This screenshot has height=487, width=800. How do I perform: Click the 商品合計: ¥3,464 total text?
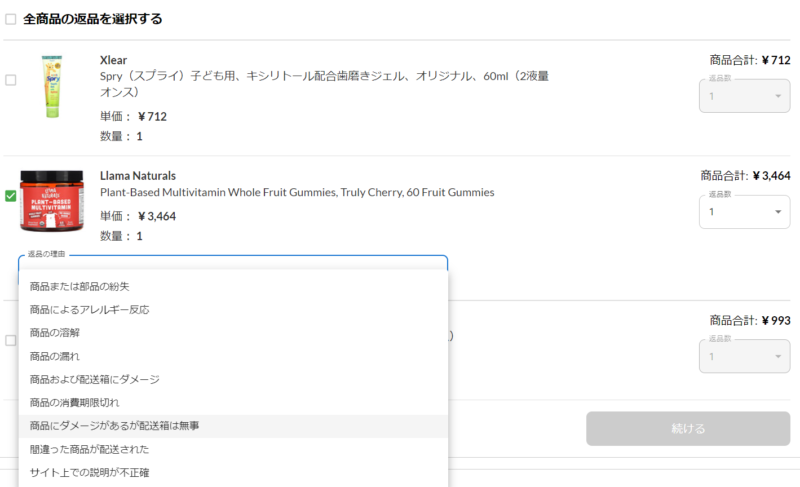click(x=745, y=176)
